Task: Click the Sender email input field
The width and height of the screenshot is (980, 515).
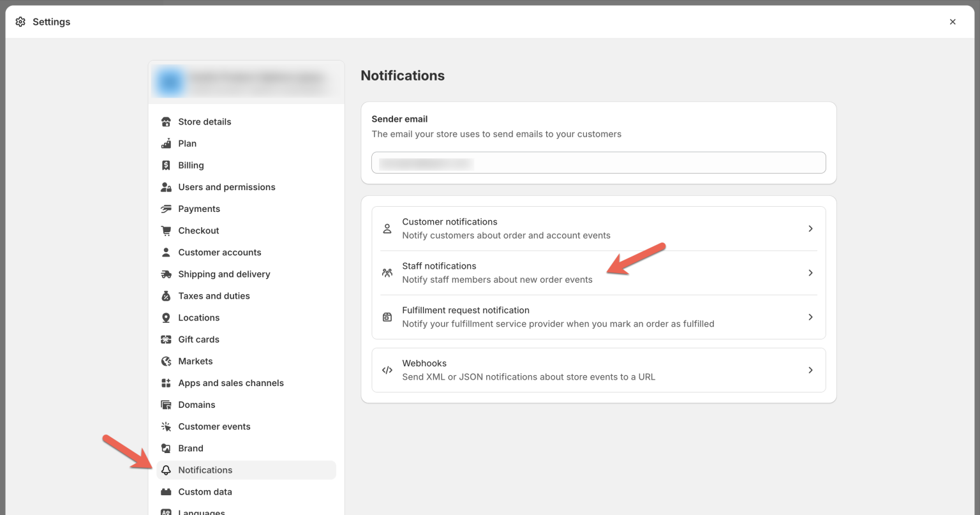Action: [x=598, y=163]
